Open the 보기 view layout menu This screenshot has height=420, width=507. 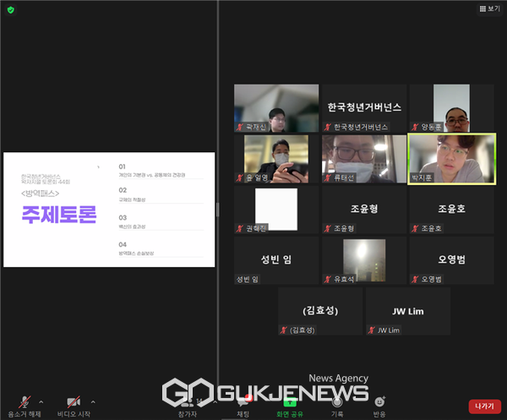[x=489, y=8]
